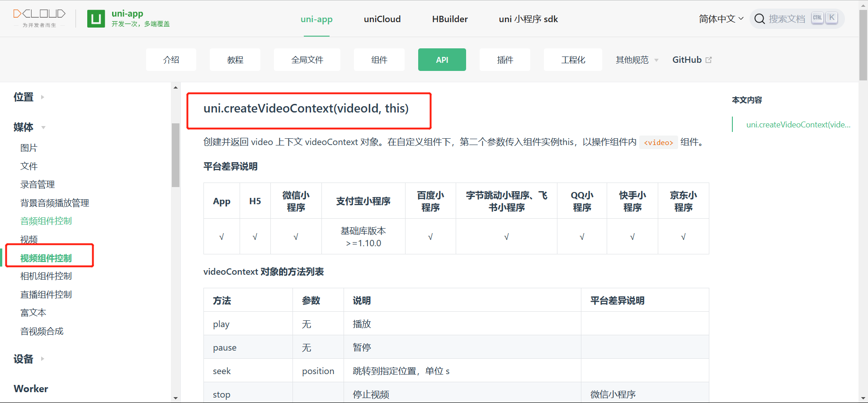This screenshot has width=868, height=403.
Task: Open 相机组件控制 in the sidebar
Action: pyautogui.click(x=46, y=276)
